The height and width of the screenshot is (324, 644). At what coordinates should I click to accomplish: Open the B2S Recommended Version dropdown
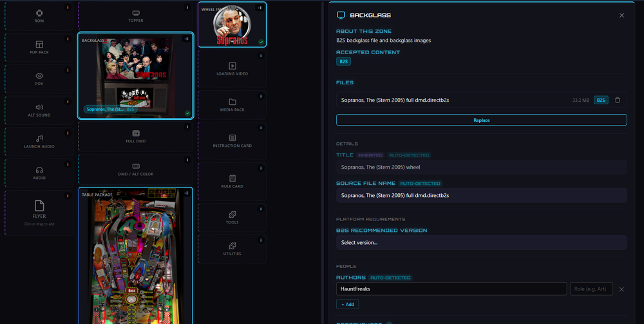(481, 243)
